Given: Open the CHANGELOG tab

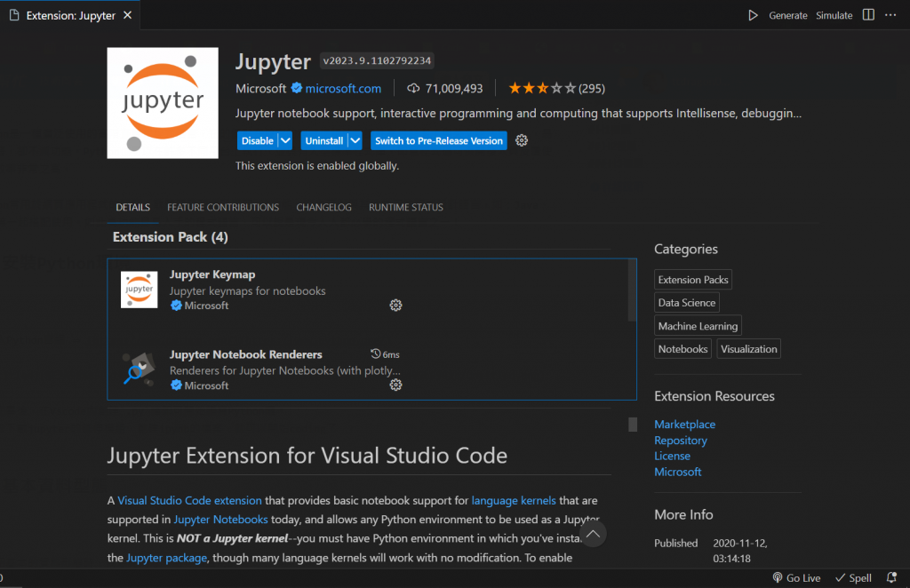Looking at the screenshot, I should coord(323,207).
